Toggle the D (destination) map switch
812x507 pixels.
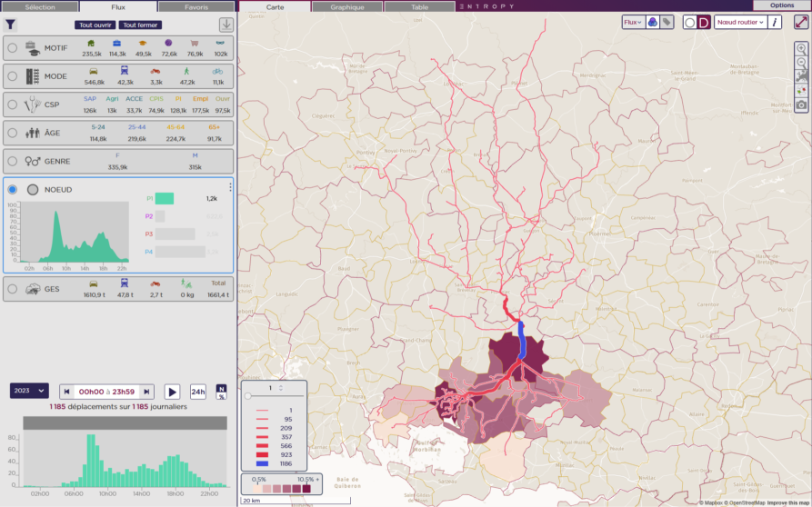[x=703, y=22]
